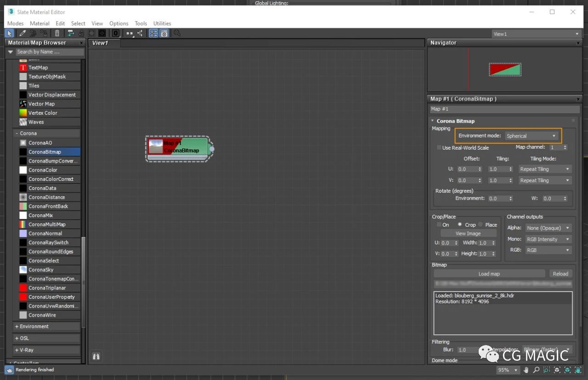Open Environment mode Spherical dropdown

click(x=531, y=136)
